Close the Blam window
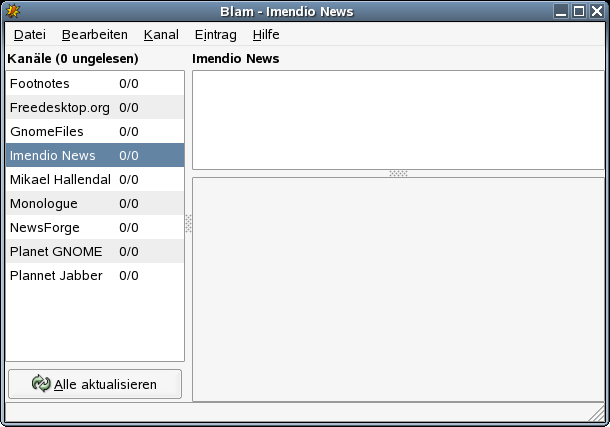This screenshot has width=610, height=427. (597, 11)
